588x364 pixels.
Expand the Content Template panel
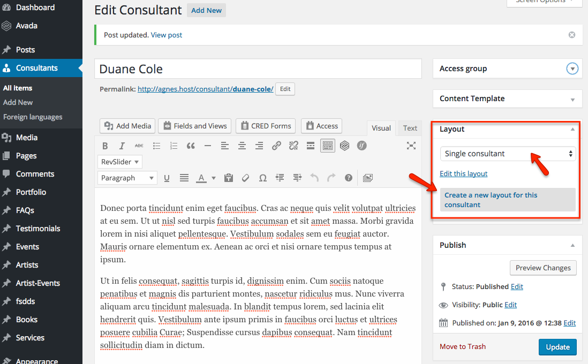click(572, 100)
